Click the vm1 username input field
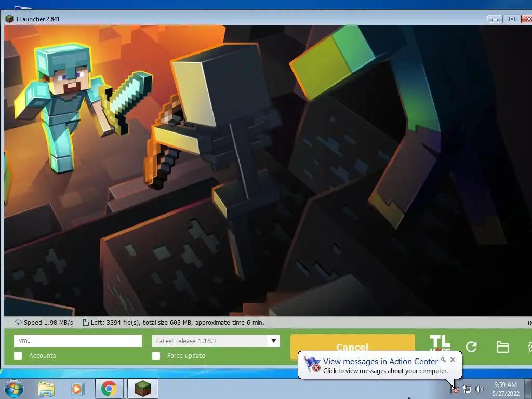 pos(78,341)
